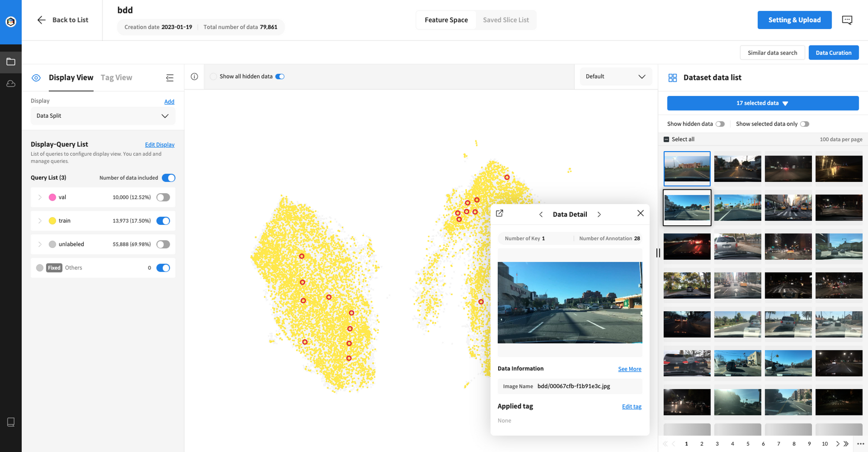Jump to last page double arrow

846,444
